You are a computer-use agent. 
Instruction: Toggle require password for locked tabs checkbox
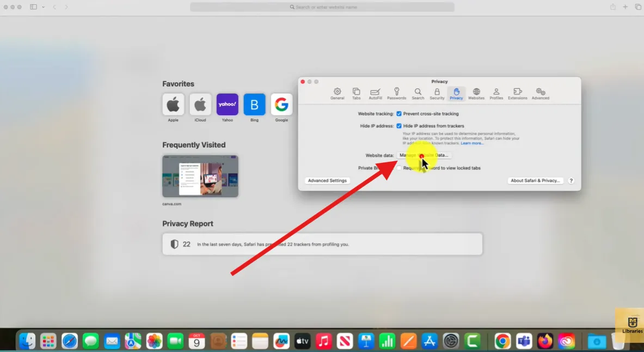click(399, 168)
